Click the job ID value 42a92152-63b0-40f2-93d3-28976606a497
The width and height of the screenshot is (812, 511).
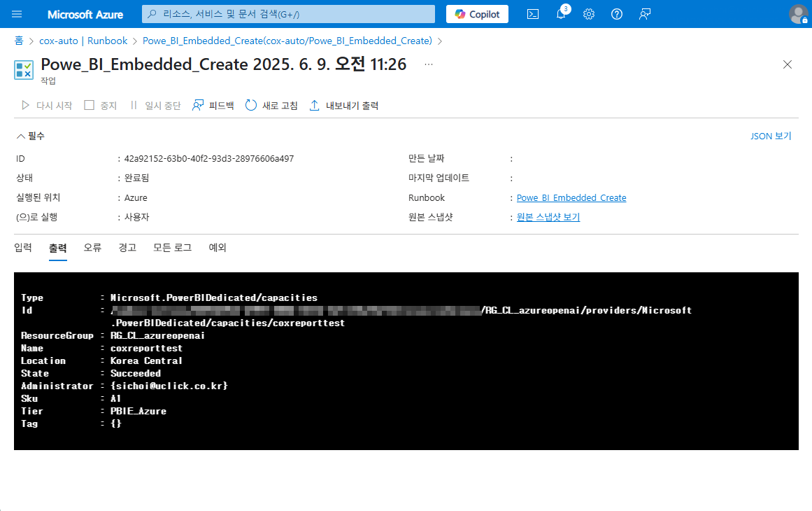(208, 159)
